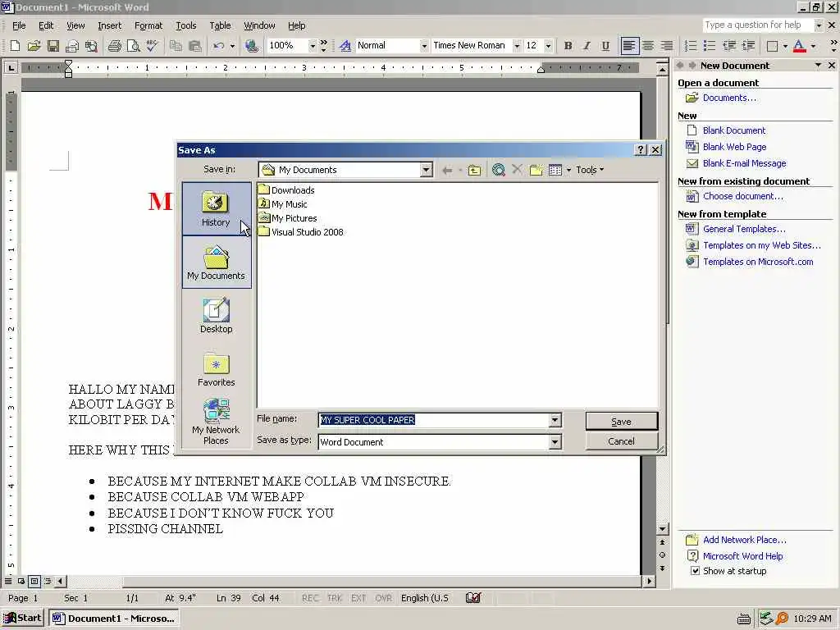Toggle Align Left formatting
This screenshot has width=840, height=630.
point(629,46)
